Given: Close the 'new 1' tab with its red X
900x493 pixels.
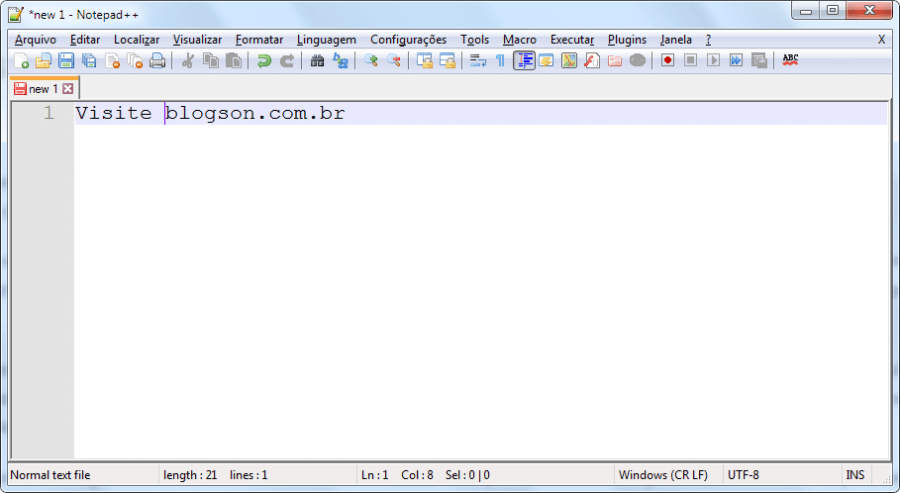Looking at the screenshot, I should (x=68, y=88).
